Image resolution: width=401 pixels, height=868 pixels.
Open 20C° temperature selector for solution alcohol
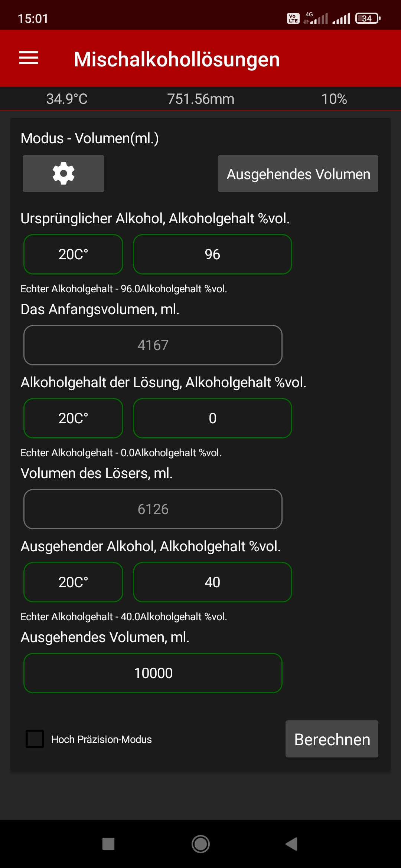[73, 418]
